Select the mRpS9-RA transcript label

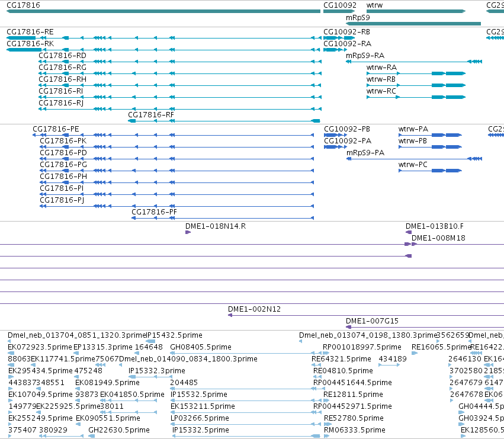[365, 56]
